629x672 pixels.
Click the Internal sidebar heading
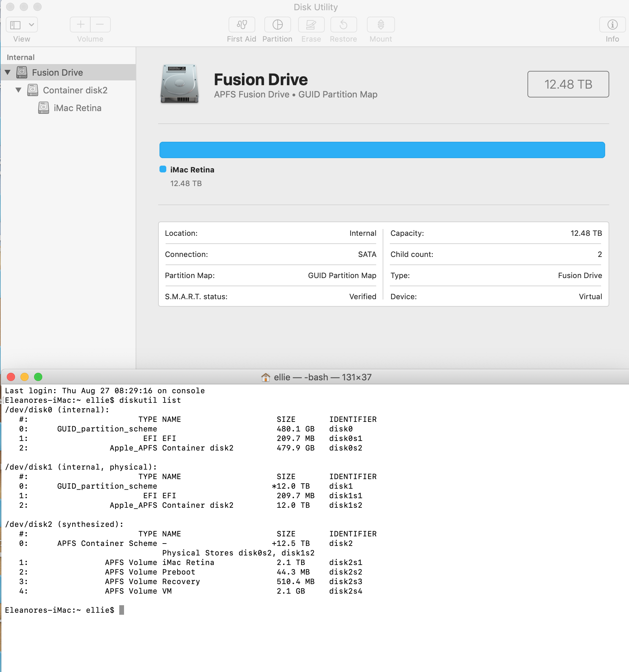click(21, 57)
